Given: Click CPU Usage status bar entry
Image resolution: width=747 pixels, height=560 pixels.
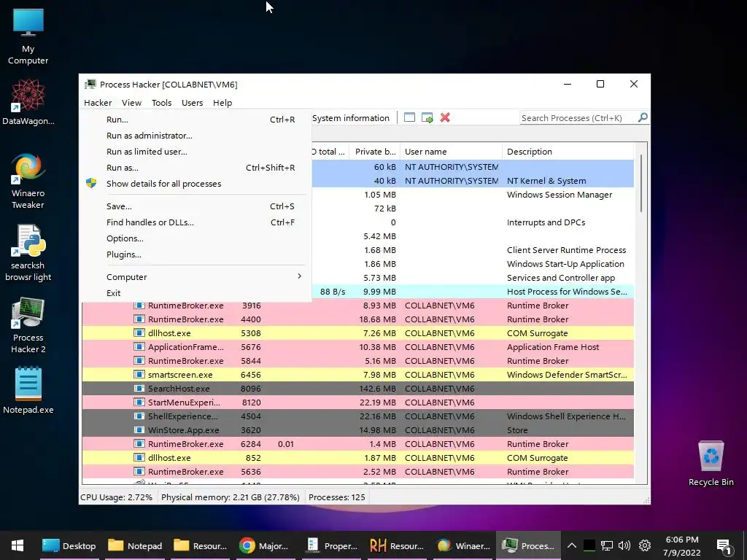Looking at the screenshot, I should click(x=116, y=497).
